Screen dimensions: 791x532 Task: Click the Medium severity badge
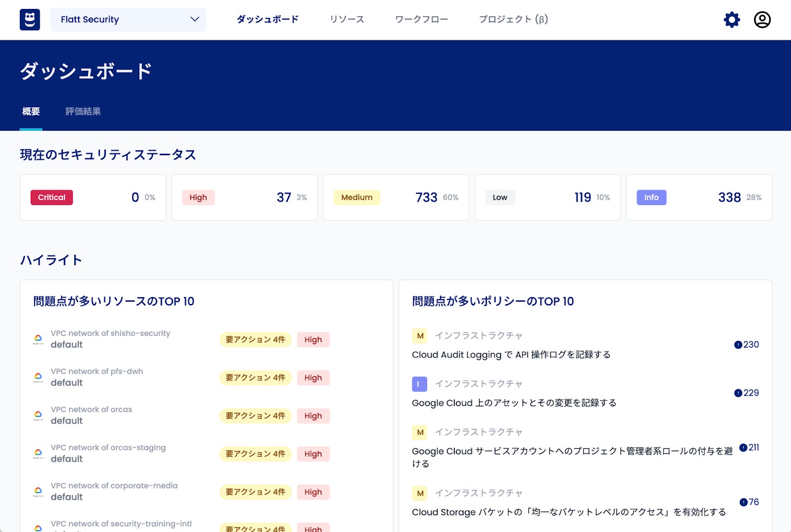[356, 197]
